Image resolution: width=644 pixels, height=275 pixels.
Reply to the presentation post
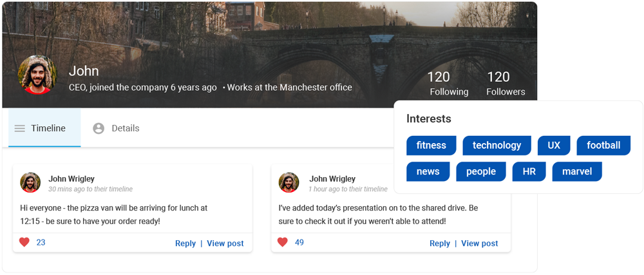(440, 243)
